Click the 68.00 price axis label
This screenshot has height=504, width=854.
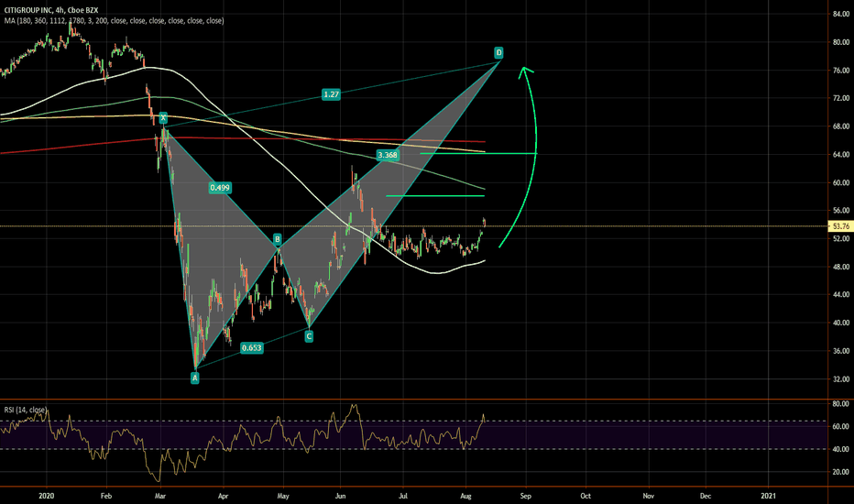click(x=841, y=126)
